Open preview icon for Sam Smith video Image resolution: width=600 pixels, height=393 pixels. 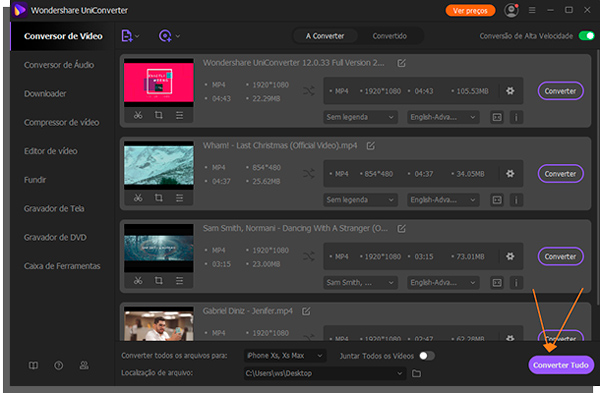point(497,282)
